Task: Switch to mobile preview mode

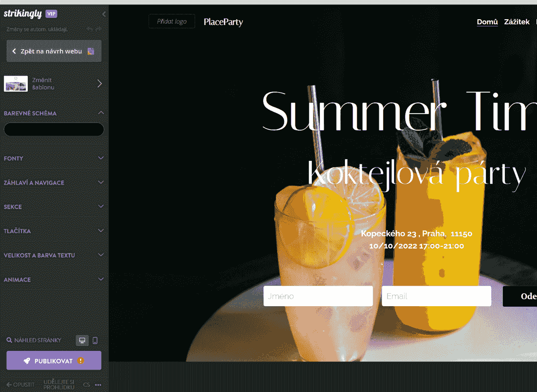Action: tap(95, 341)
